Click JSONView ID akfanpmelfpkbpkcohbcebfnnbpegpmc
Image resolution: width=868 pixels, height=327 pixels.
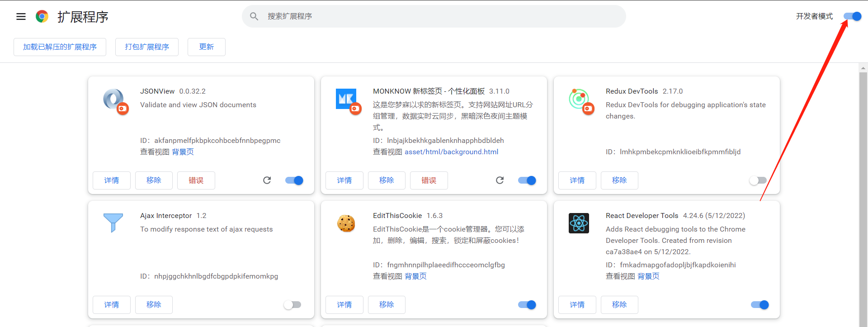210,141
